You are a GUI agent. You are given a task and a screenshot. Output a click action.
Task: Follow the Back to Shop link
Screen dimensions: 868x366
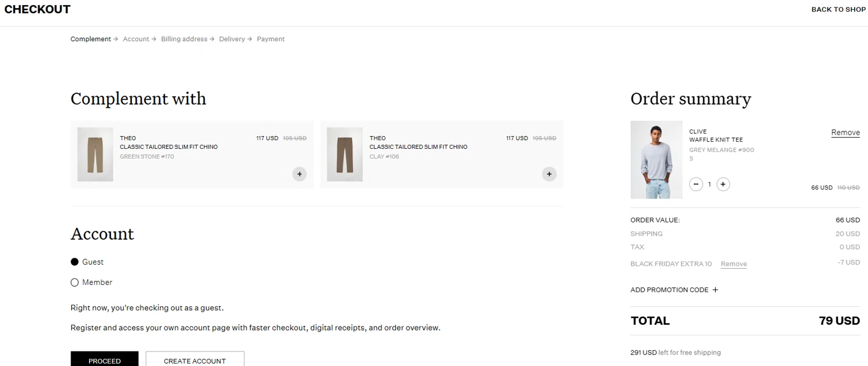[838, 9]
